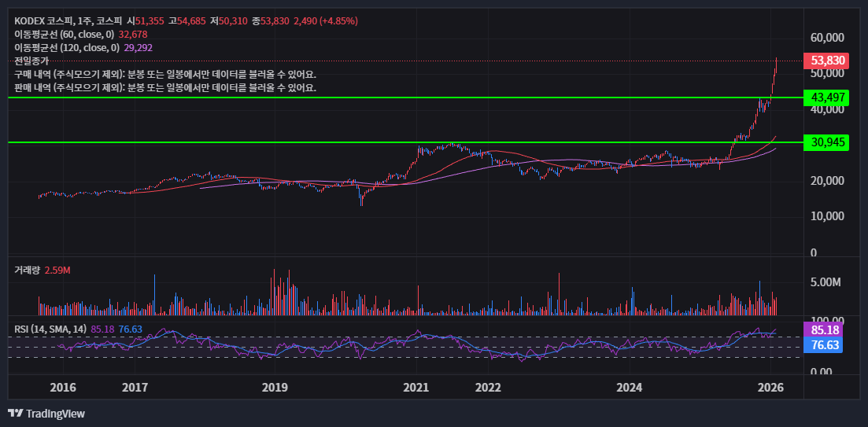
Task: Select the RSI (14, SMA, 14) legend
Action: (50, 329)
